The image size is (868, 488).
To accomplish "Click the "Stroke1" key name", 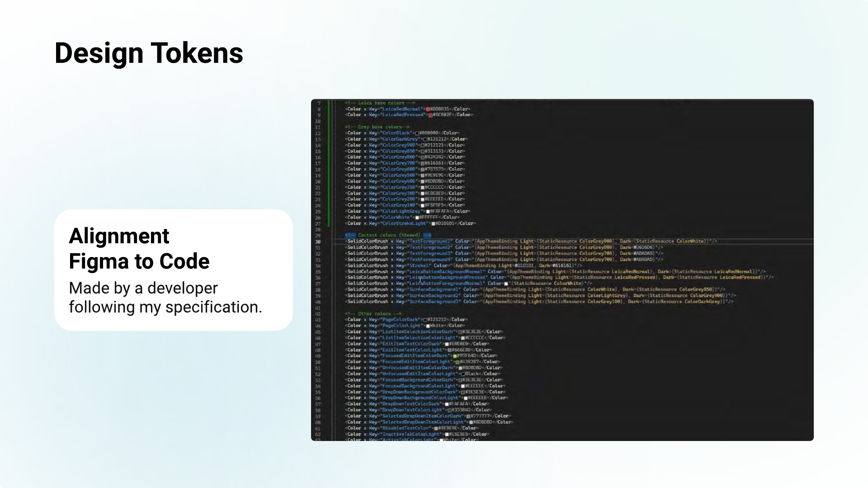I will coord(420,266).
